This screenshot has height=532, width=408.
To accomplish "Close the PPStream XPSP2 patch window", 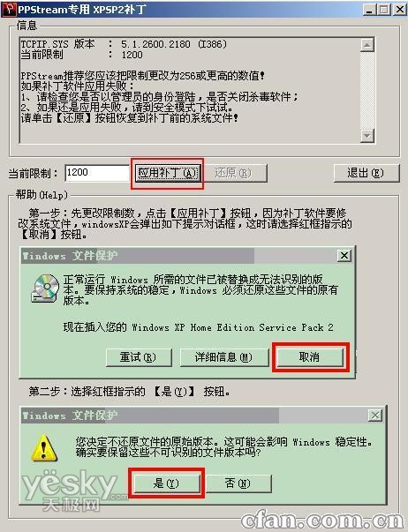I will [399, 9].
